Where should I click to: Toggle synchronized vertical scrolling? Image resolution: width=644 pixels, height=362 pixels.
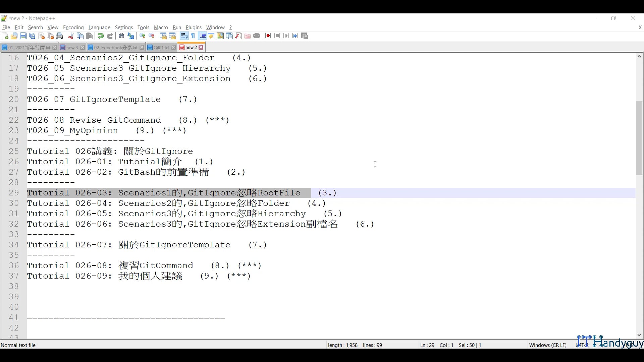[x=163, y=36]
